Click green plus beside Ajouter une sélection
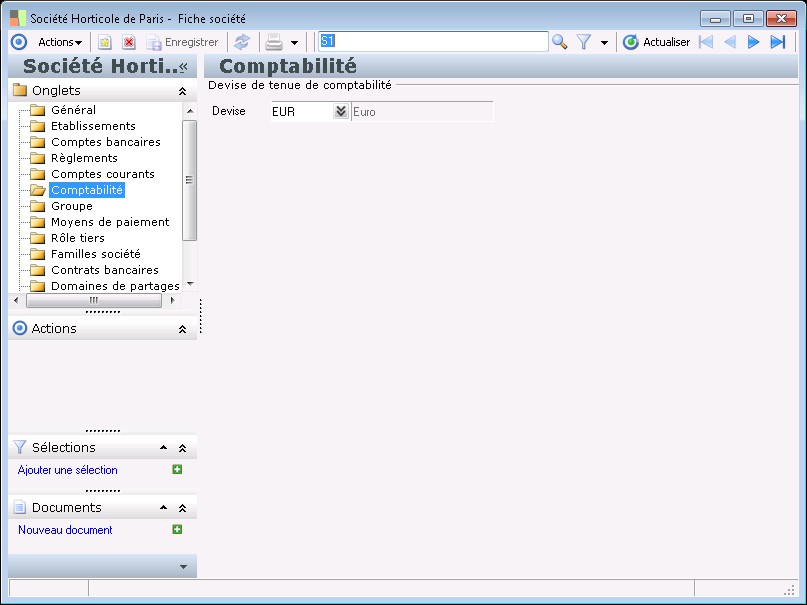Image resolution: width=807 pixels, height=605 pixels. point(177,469)
